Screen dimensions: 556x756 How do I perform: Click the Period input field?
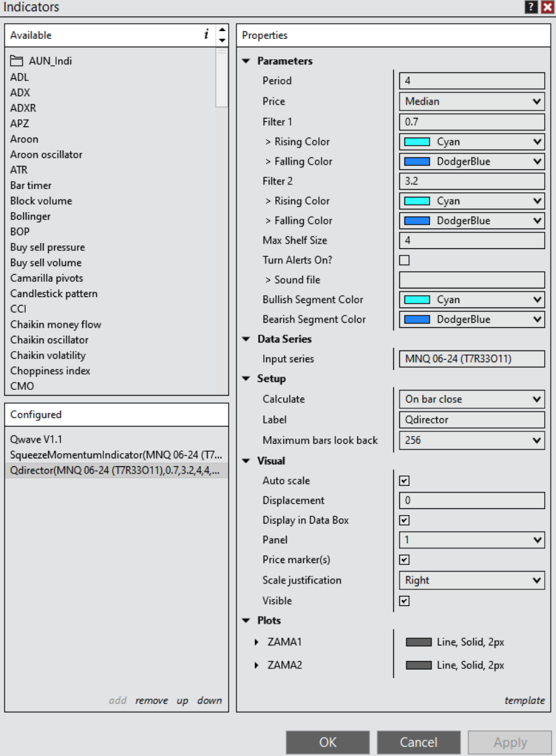coord(472,81)
